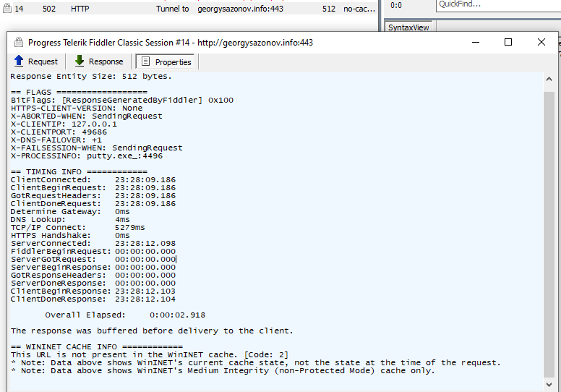Screen dimensions: 561x392
Task: Click the lock icon of session row 14
Action: (x=7, y=8)
